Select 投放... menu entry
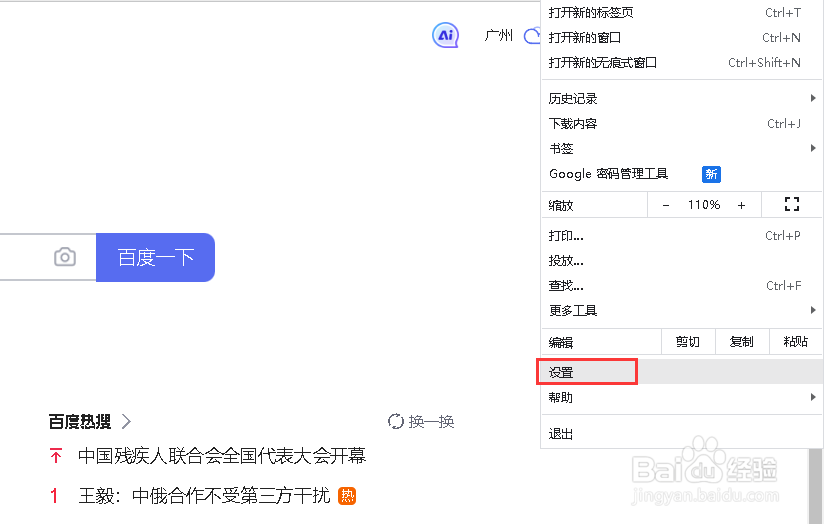Image resolution: width=824 pixels, height=524 pixels. tap(682, 261)
